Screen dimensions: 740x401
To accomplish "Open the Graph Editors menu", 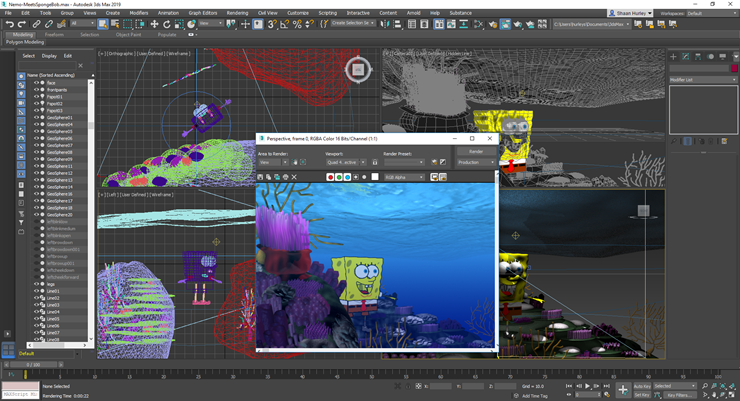I will pyautogui.click(x=203, y=13).
